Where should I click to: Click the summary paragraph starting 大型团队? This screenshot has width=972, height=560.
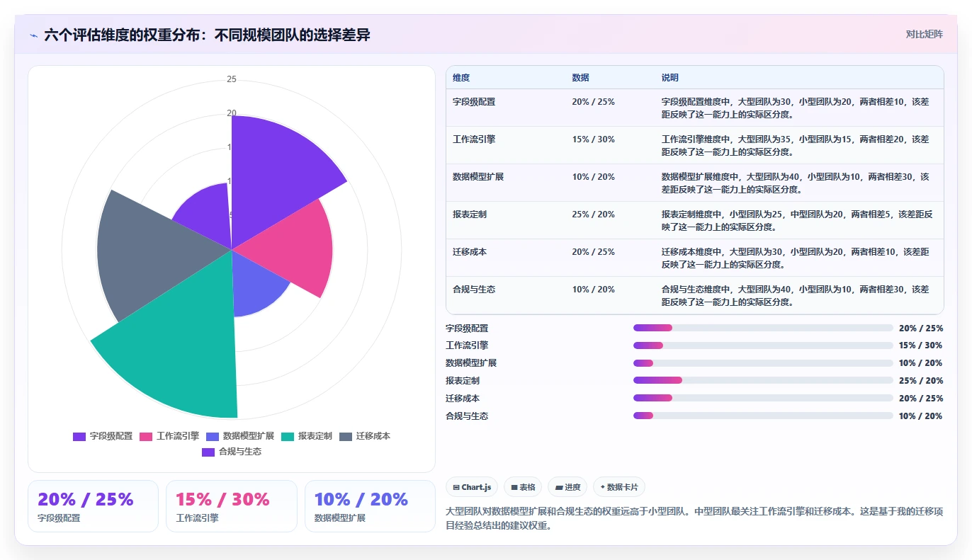coord(694,518)
